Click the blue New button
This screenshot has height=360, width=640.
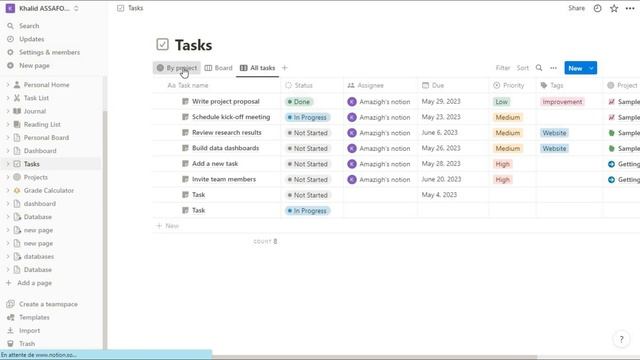(576, 68)
